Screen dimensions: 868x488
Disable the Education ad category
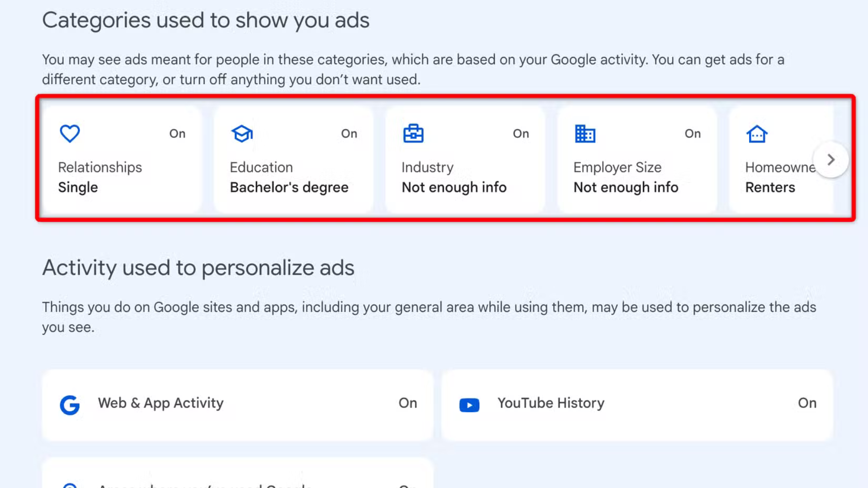click(349, 133)
